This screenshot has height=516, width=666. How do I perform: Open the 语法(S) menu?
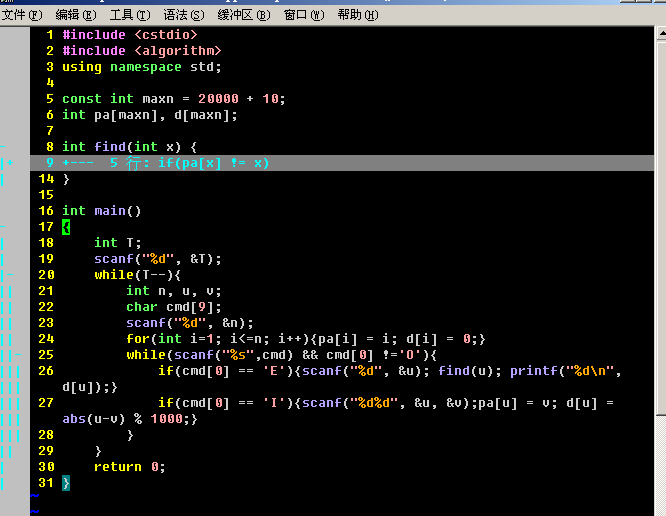[184, 15]
